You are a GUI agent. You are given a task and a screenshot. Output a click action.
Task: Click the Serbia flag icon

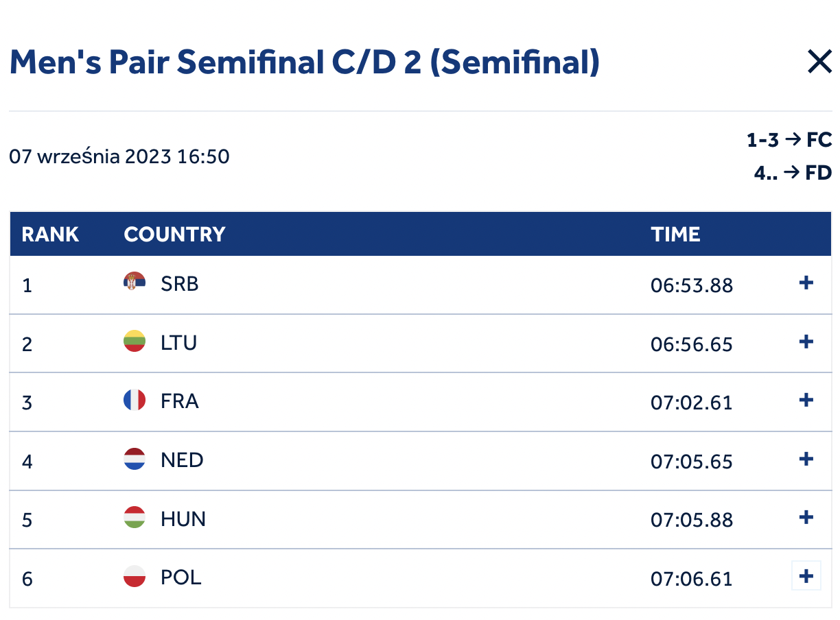click(x=135, y=283)
